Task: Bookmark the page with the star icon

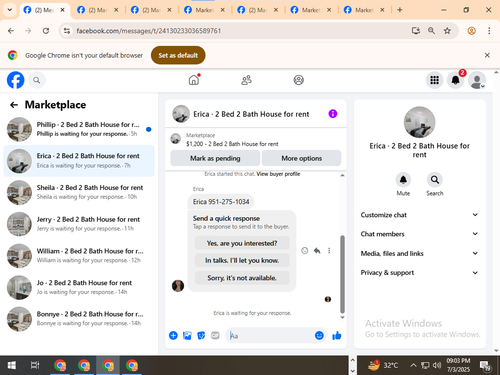Action: point(447,31)
